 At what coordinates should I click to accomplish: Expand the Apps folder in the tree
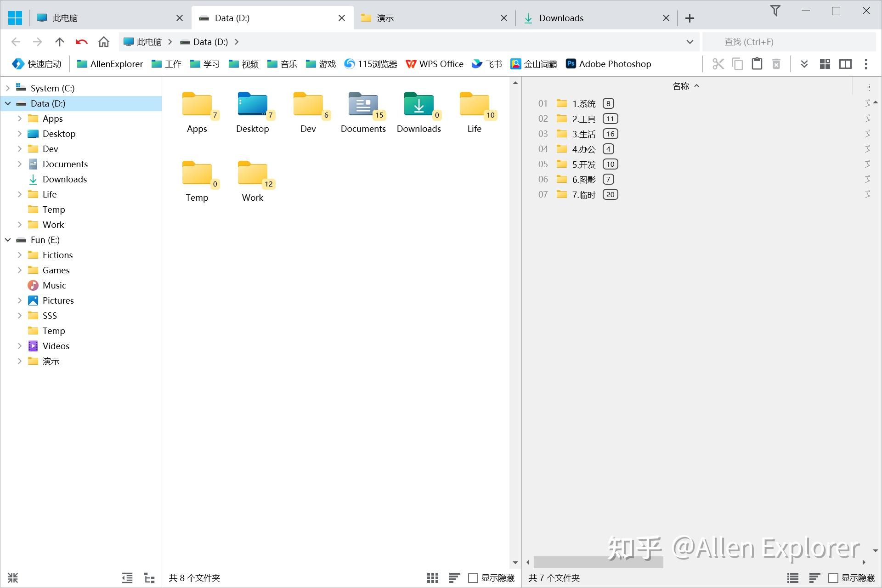tap(19, 119)
